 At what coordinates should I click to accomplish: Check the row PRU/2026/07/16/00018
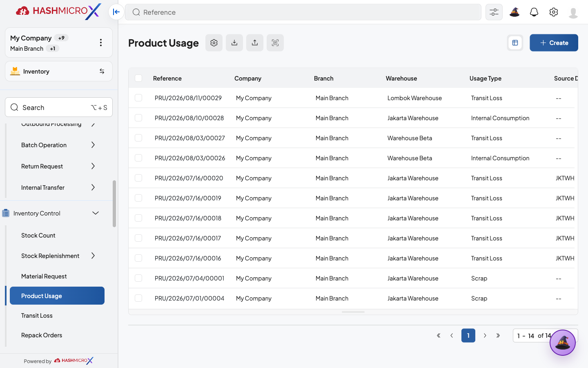coord(138,218)
